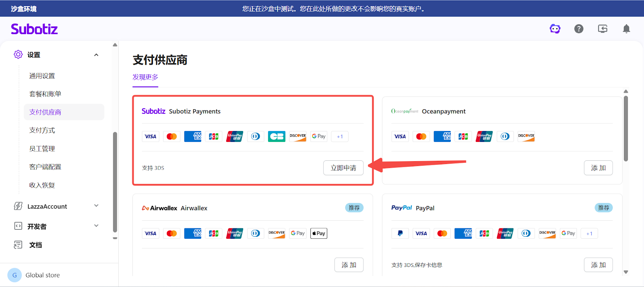
Task: Open 通用设置 in the sidebar
Action: pyautogui.click(x=42, y=76)
